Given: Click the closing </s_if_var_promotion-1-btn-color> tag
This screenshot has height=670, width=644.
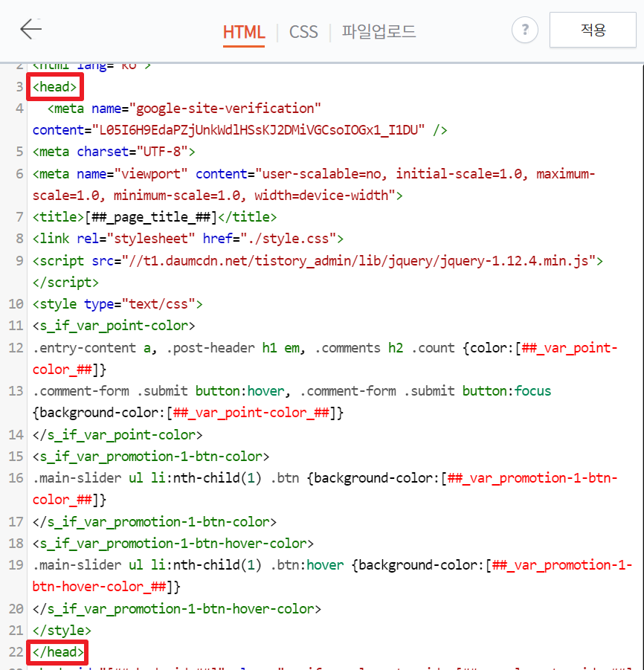Looking at the screenshot, I should coord(154,522).
